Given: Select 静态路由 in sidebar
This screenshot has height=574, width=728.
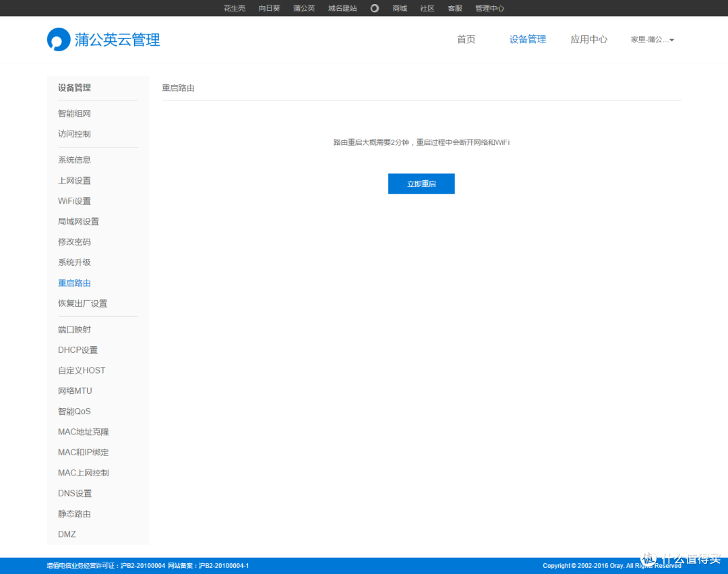Looking at the screenshot, I should [74, 513].
